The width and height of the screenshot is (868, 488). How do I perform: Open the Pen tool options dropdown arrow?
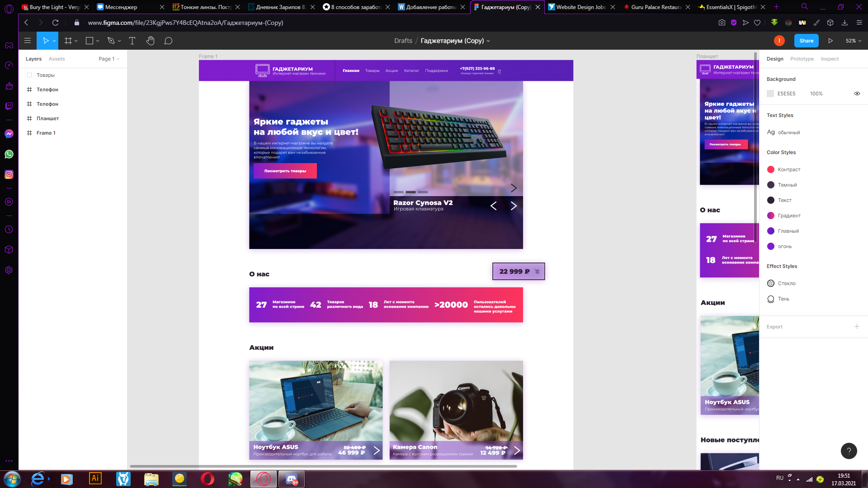pos(119,41)
